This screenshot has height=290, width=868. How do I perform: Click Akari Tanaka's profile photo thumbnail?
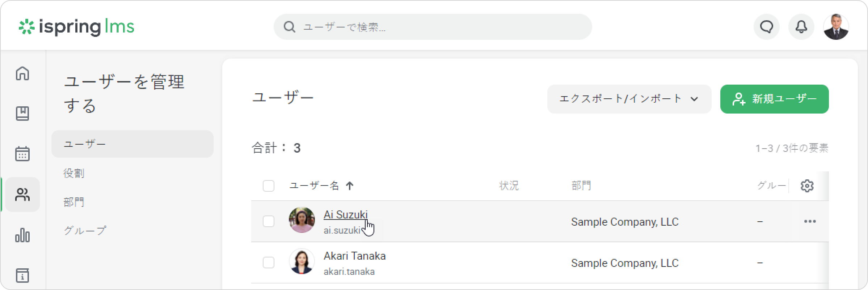click(x=302, y=261)
